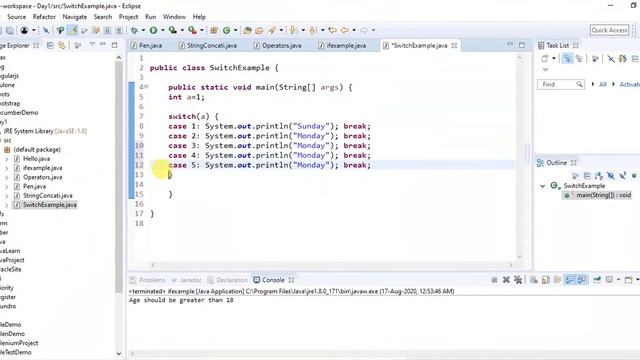The image size is (640, 360).
Task: Click the New Java Class icon
Action: [x=227, y=30]
